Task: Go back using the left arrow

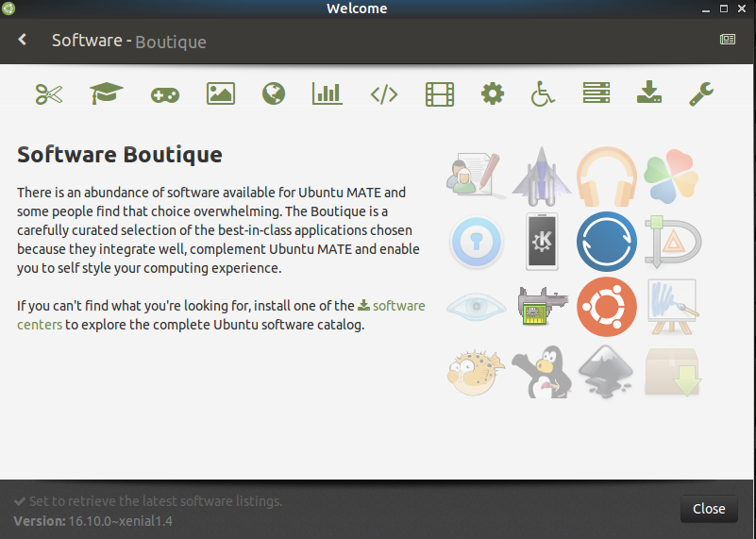Action: pos(22,40)
